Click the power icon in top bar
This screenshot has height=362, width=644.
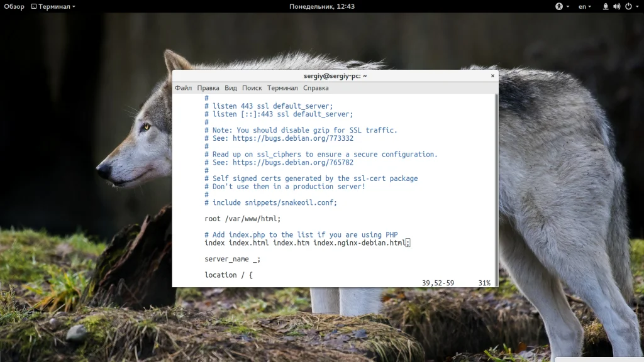pyautogui.click(x=628, y=6)
